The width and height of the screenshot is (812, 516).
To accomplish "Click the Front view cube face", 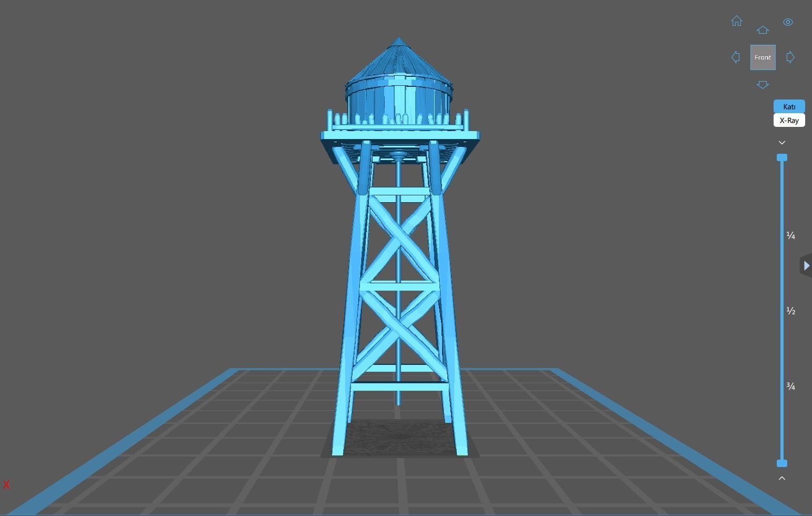I will tap(763, 57).
